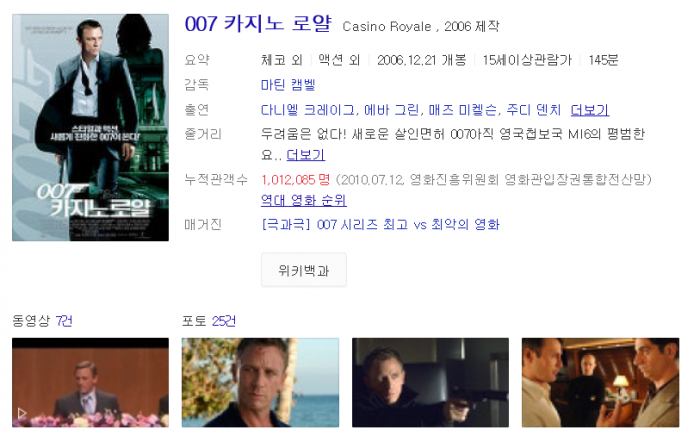This screenshot has width=700, height=436.
Task: Open photo of three men on yacht
Action: click(x=600, y=382)
